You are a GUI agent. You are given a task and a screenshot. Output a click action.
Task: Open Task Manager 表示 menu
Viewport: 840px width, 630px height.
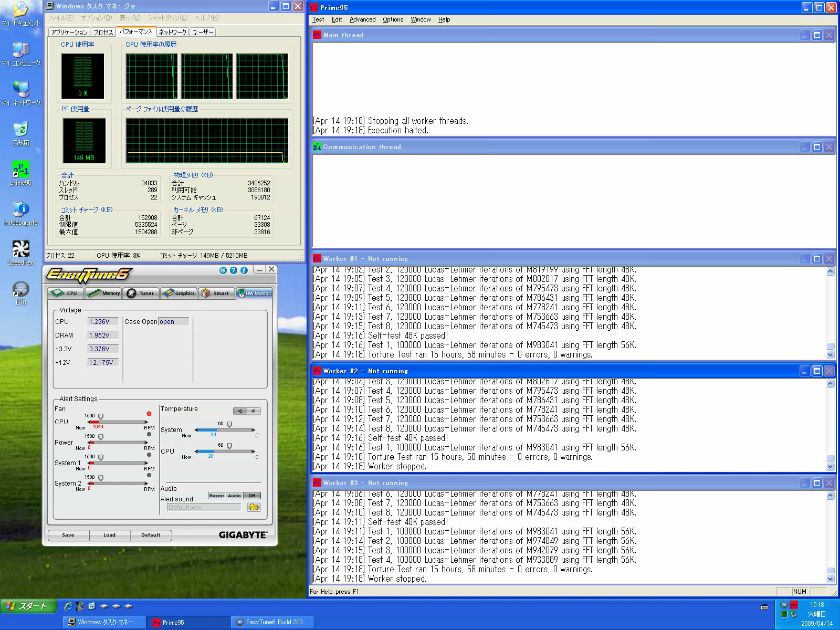(130, 18)
